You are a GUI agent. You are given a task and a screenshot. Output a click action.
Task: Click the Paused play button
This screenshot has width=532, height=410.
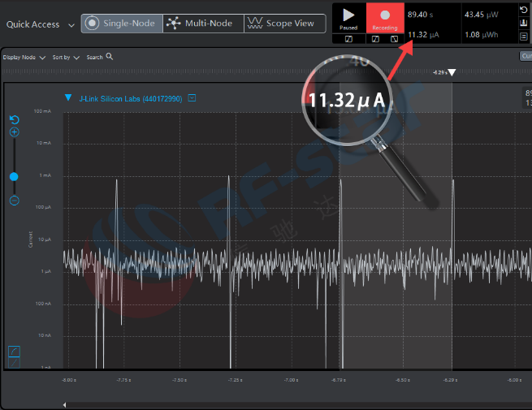click(348, 16)
